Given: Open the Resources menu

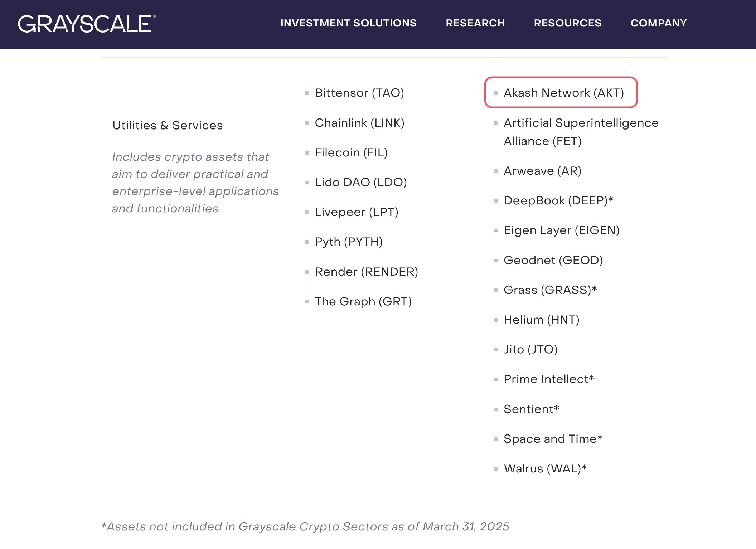Looking at the screenshot, I should [x=567, y=23].
